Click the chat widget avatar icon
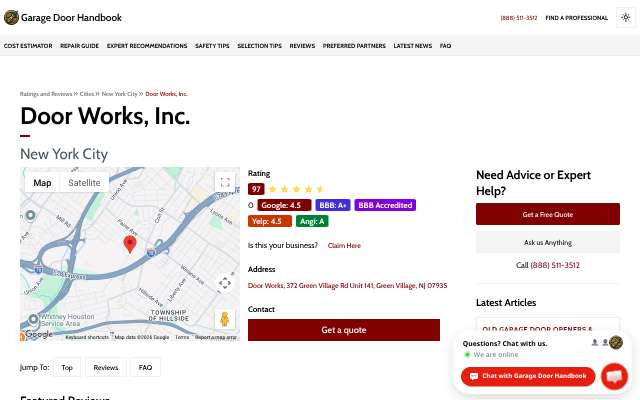This screenshot has height=400, width=640. (x=616, y=342)
